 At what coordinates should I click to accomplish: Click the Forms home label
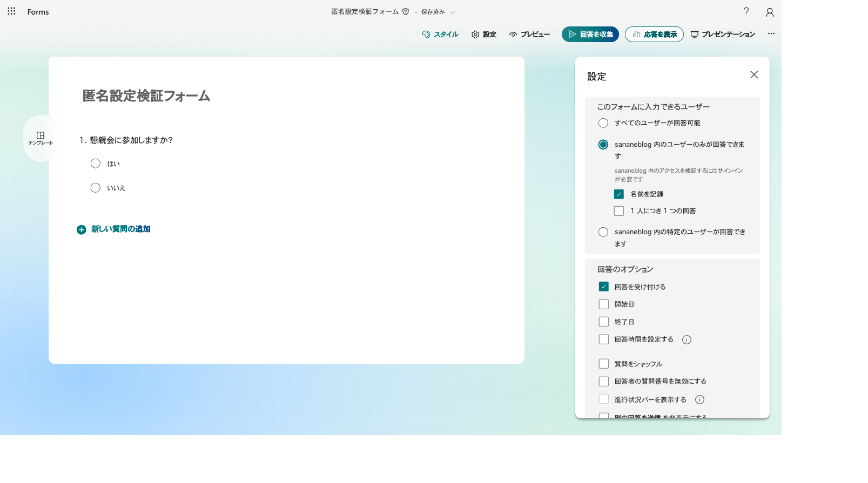point(38,12)
